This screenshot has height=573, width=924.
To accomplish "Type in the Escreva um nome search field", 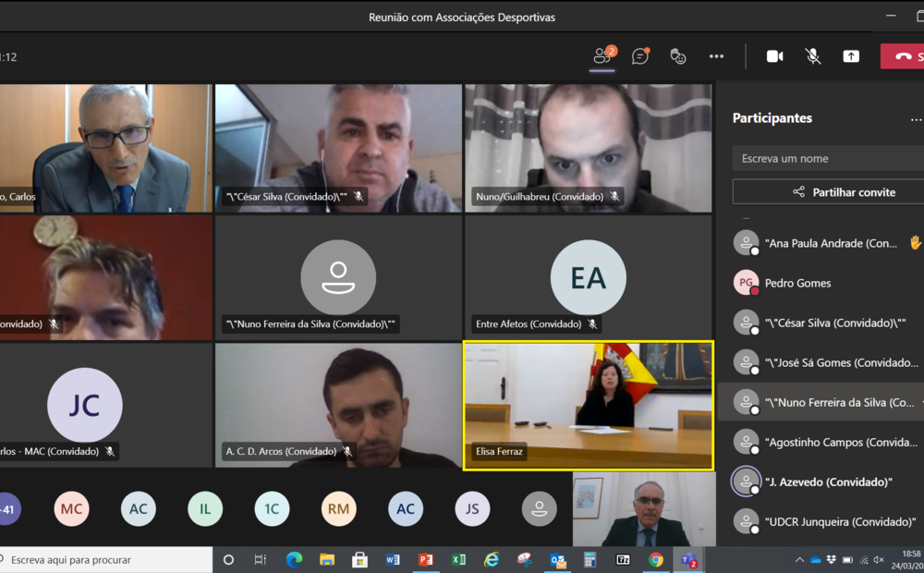I will click(828, 158).
